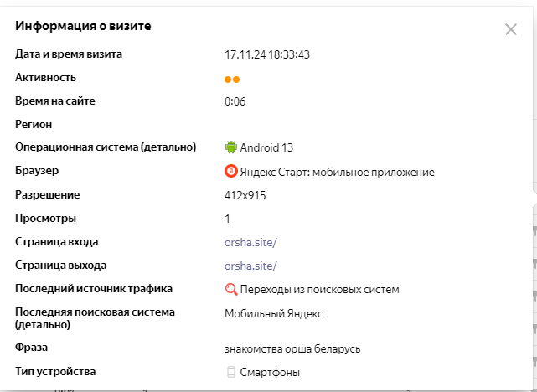Click the Просмотры count value 1
Screen dimensions: 537x392
point(227,219)
